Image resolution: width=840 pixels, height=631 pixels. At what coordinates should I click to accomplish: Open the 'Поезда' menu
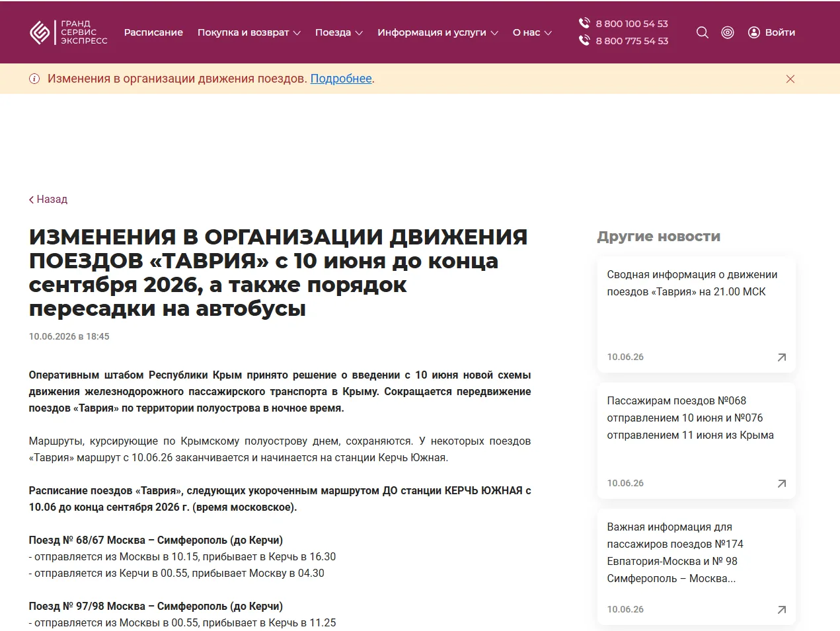point(339,32)
